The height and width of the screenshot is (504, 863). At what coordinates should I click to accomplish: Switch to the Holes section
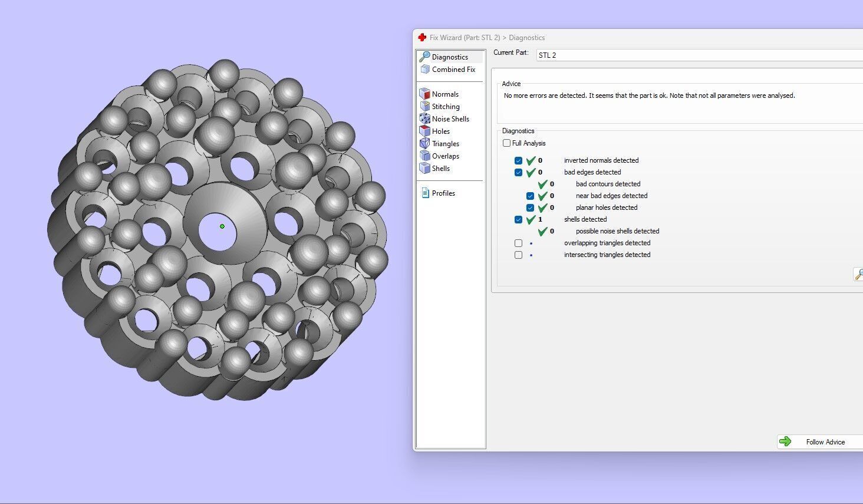point(441,131)
